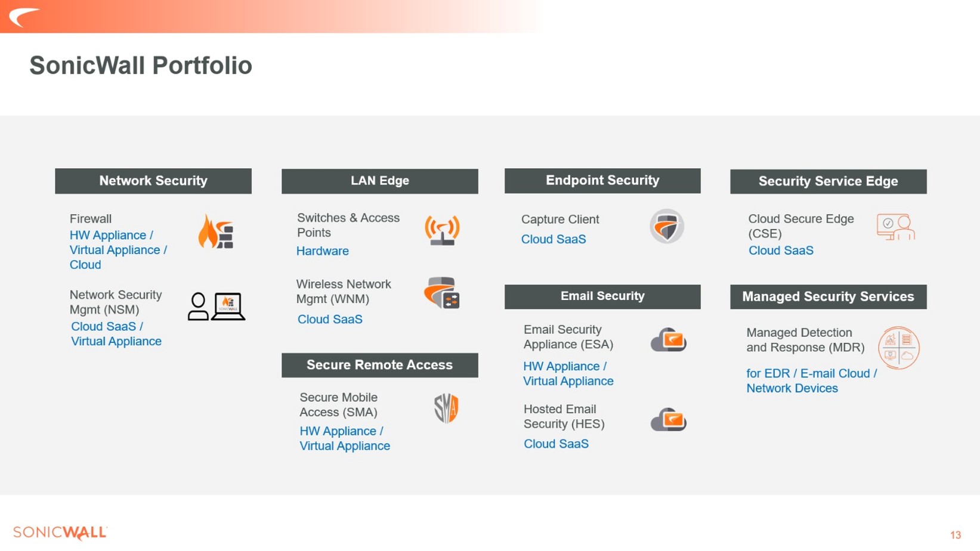Click the Hosted Email Security cloud icon

[669, 420]
